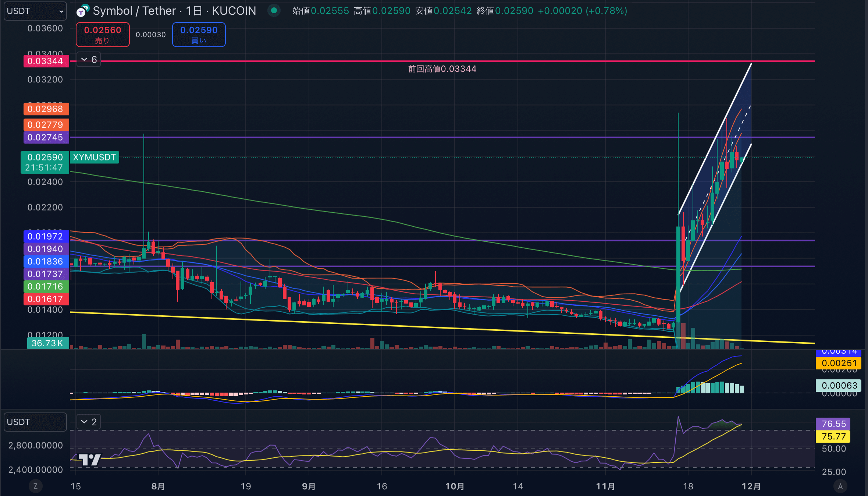The image size is (868, 496).
Task: Click the RSI average 75.77 label
Action: pos(833,436)
